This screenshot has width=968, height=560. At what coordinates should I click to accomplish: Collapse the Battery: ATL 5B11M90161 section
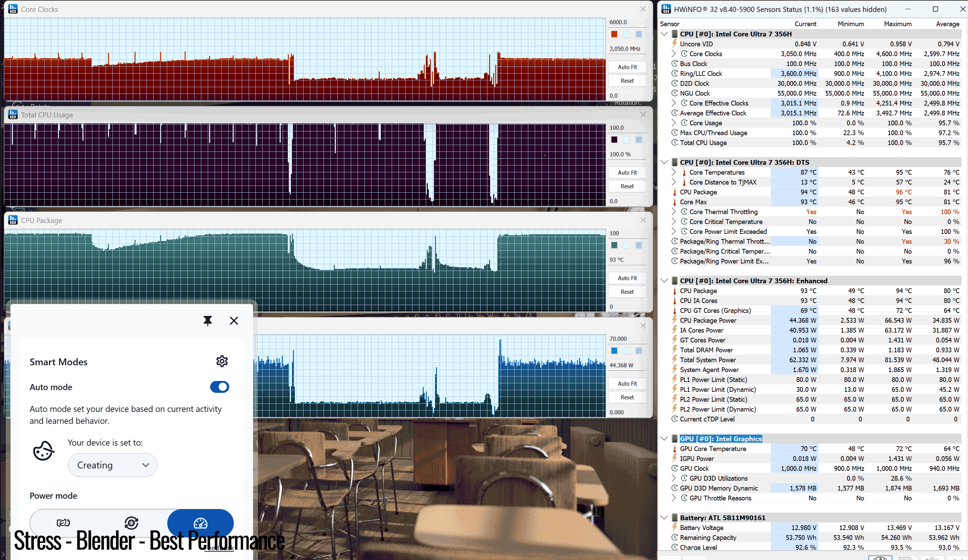[664, 517]
